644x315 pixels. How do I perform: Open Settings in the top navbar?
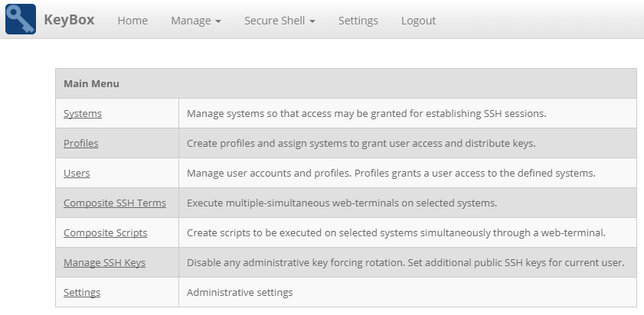(358, 21)
